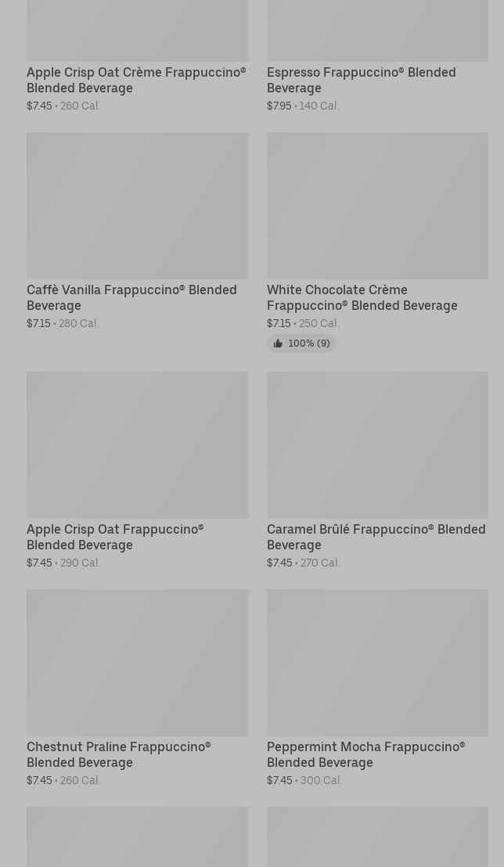Image resolution: width=504 pixels, height=867 pixels.
Task: Click the thumbs-up rating icon
Action: [278, 344]
